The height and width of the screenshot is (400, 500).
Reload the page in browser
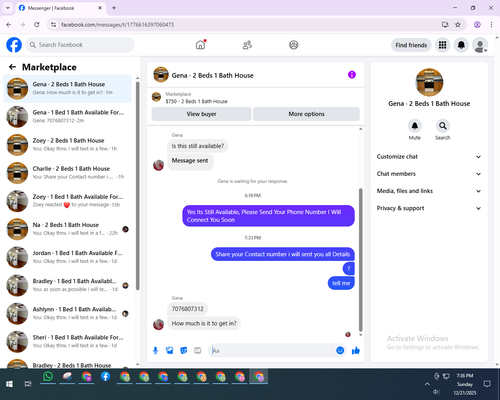pos(37,25)
